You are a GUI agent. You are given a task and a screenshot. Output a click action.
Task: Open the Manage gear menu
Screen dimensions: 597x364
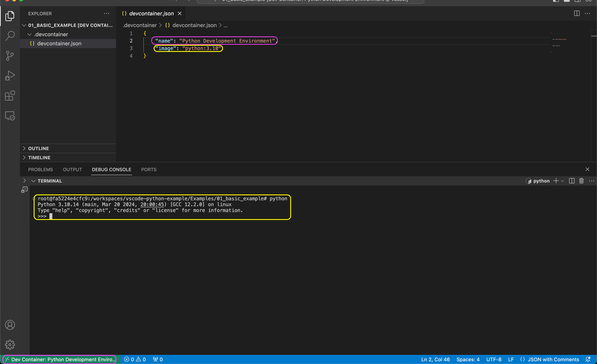[x=10, y=345]
